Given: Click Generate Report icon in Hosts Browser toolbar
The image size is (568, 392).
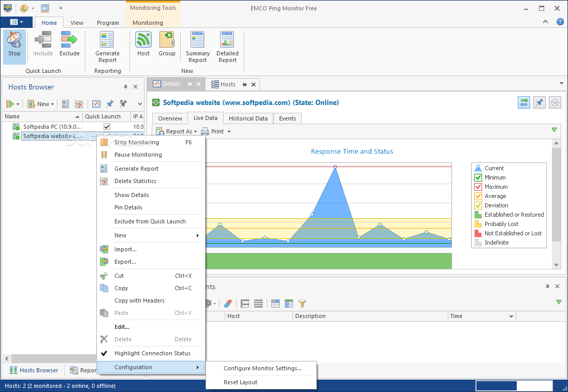Looking at the screenshot, I should [65, 104].
